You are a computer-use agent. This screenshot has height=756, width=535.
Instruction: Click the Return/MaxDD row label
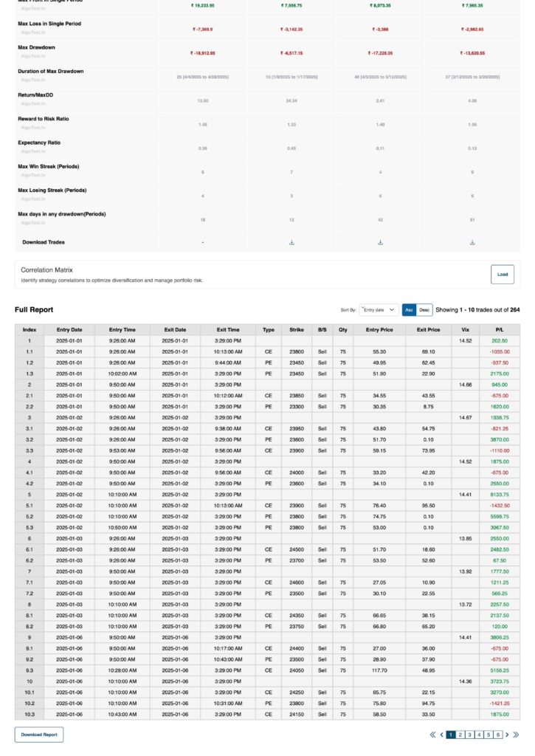click(x=35, y=95)
